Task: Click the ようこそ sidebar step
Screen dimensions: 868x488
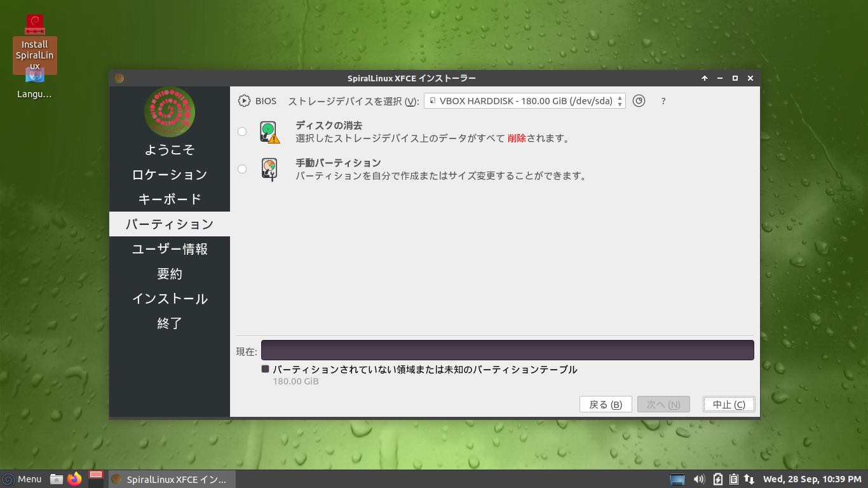Action: [x=170, y=150]
